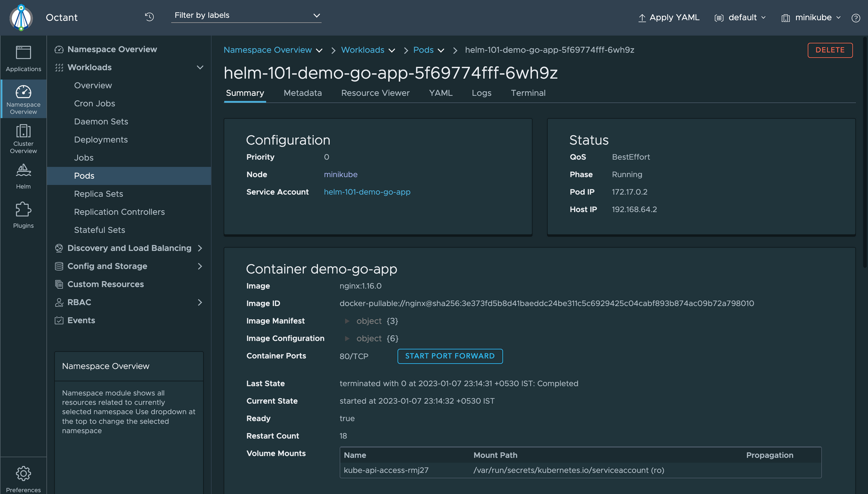Click the Events calendar icon
Image resolution: width=868 pixels, height=494 pixels.
tap(59, 321)
